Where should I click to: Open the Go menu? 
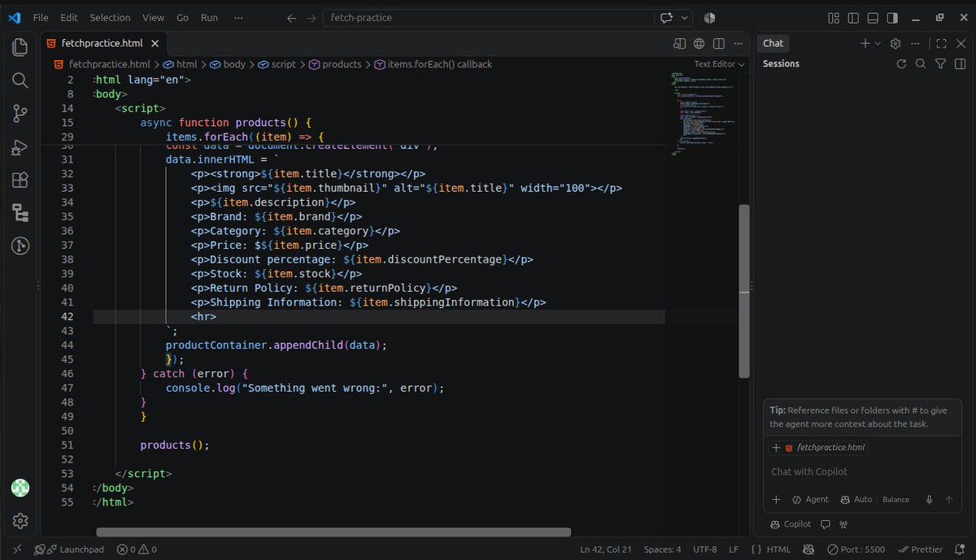[x=183, y=18]
